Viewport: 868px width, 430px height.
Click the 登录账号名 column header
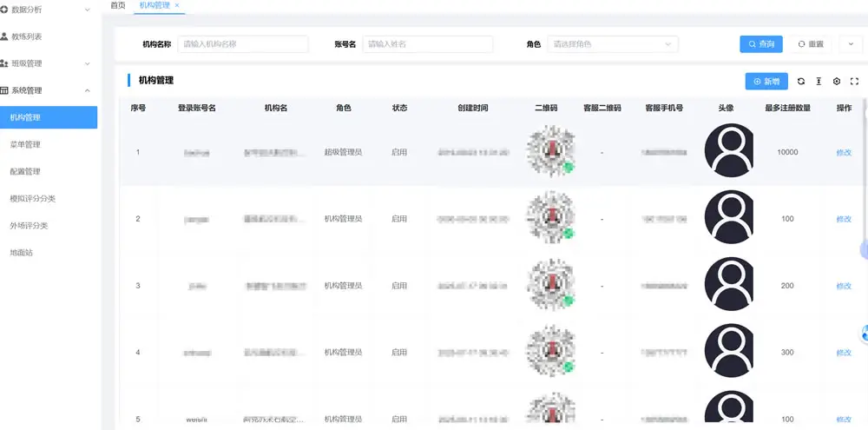(x=196, y=108)
